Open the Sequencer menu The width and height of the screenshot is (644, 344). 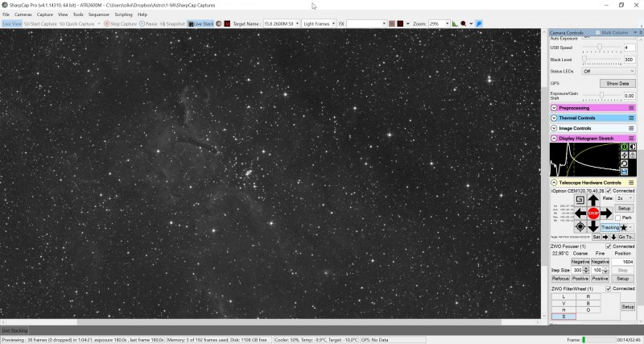pyautogui.click(x=99, y=15)
